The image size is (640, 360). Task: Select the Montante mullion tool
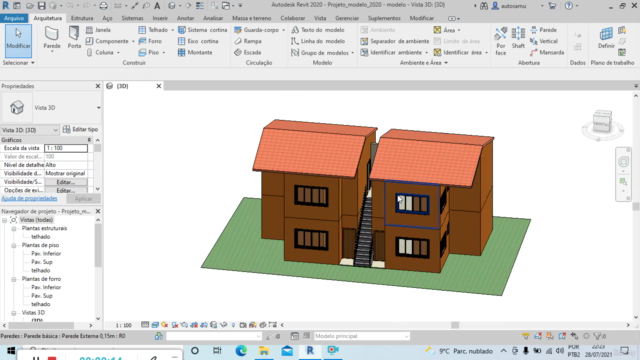(195, 52)
